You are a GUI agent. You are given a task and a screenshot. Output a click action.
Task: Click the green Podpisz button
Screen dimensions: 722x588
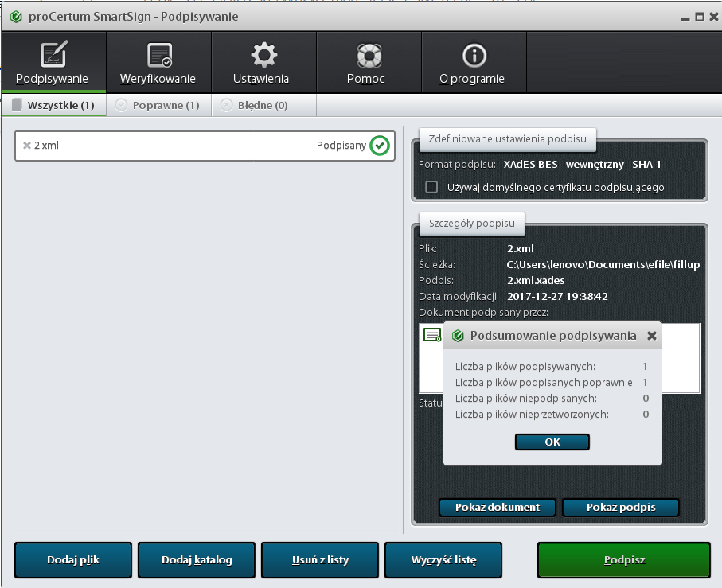point(624,560)
